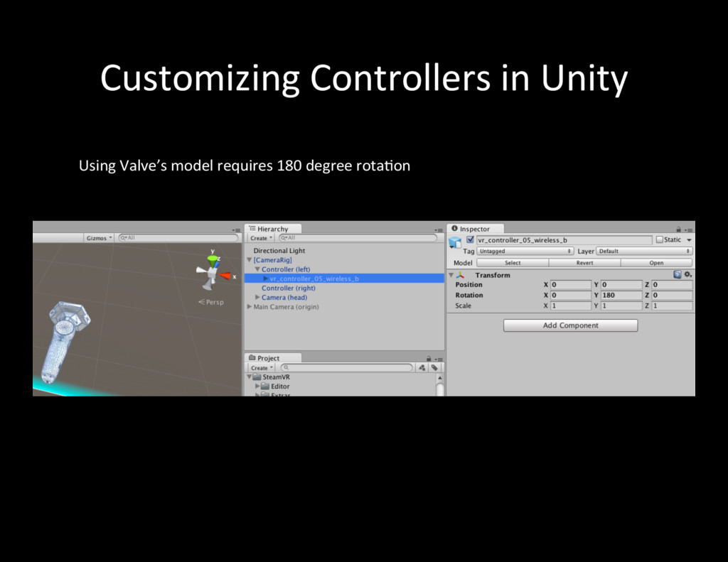Collapse the [CameraRig] tree arrow

tap(250, 260)
